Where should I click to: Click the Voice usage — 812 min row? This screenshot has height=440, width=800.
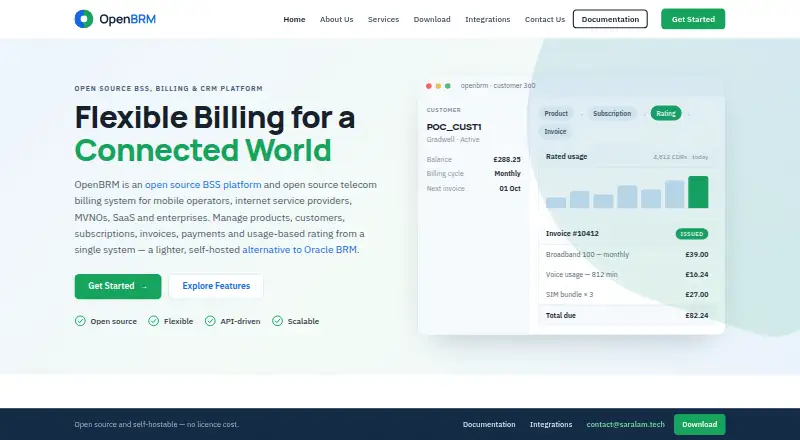[x=627, y=275]
